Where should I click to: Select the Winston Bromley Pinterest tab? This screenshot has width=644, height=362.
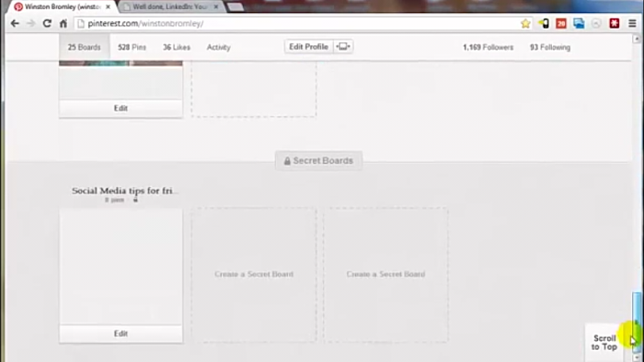click(62, 7)
